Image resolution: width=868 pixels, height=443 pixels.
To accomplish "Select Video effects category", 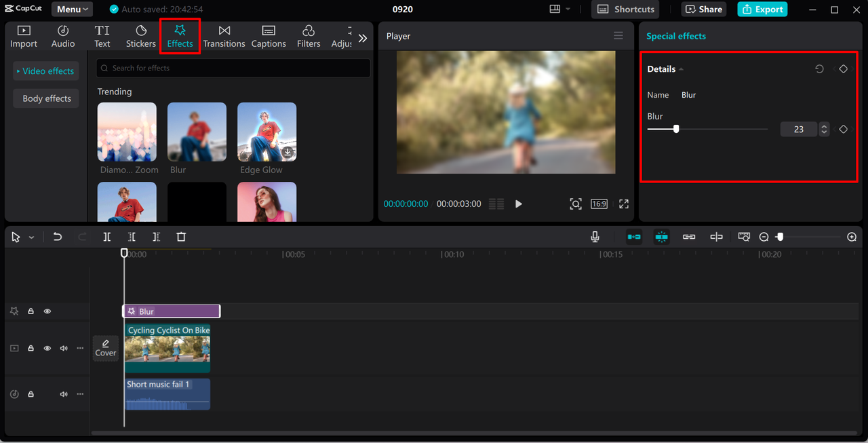I will (x=45, y=71).
